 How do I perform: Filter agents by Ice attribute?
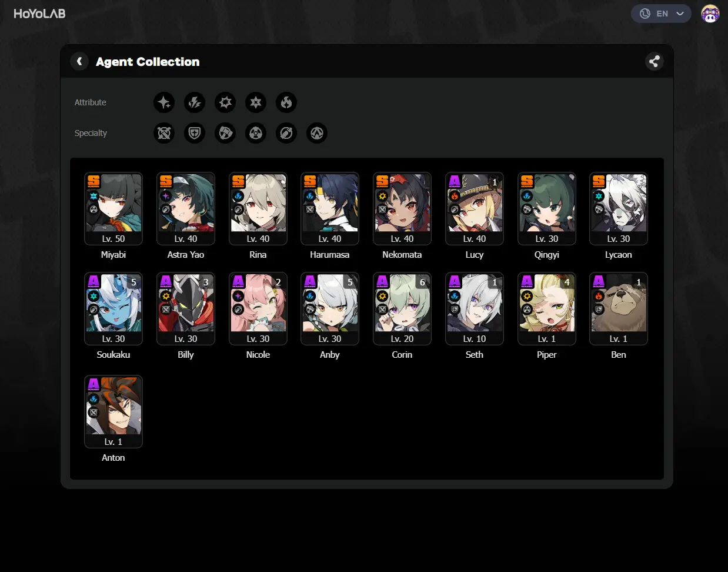pyautogui.click(x=256, y=102)
